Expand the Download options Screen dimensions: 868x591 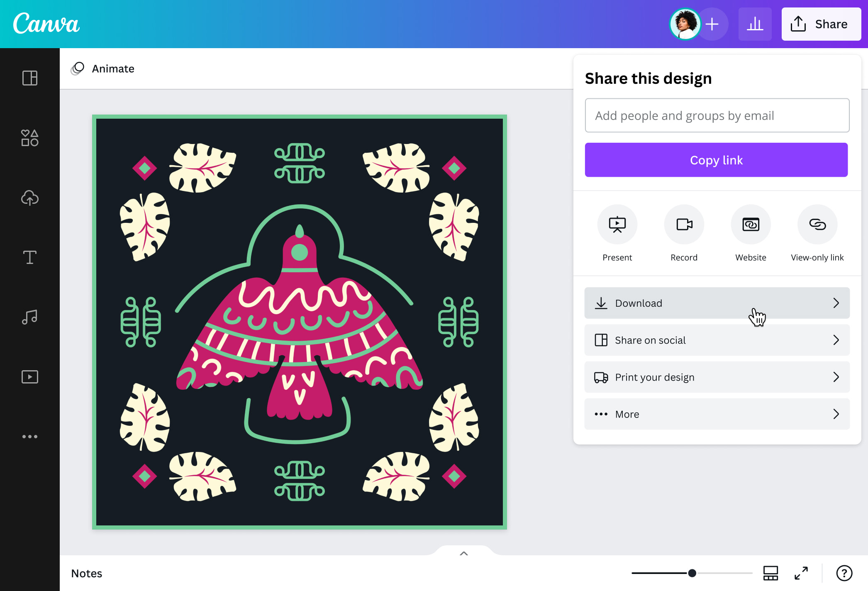point(717,303)
